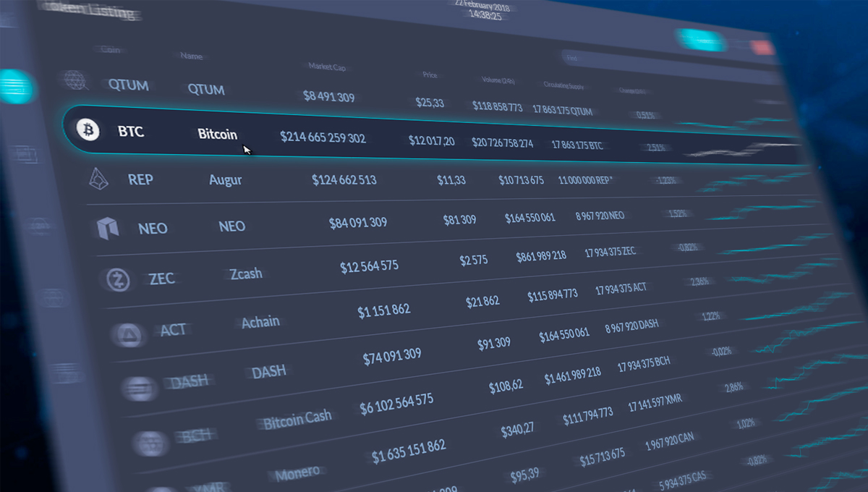
Task: Select the Zcash ZEC coin icon
Action: 118,279
